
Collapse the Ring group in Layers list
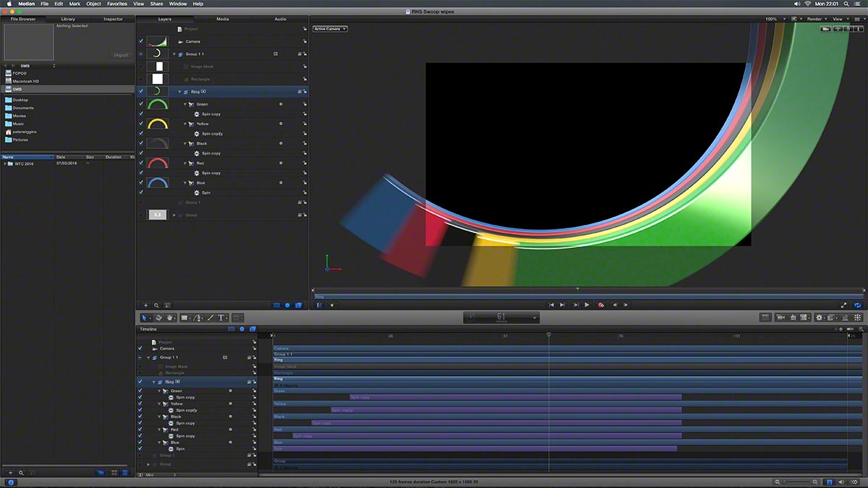(179, 92)
